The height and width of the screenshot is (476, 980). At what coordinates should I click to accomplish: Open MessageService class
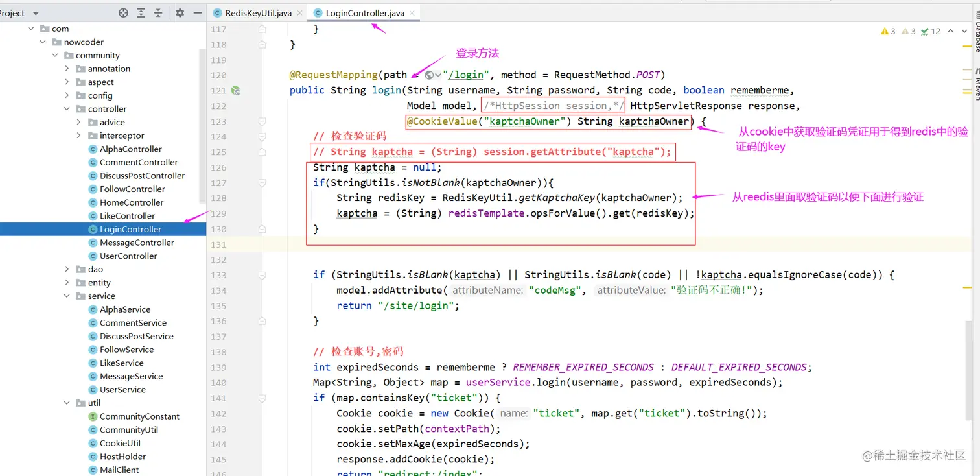tap(131, 376)
